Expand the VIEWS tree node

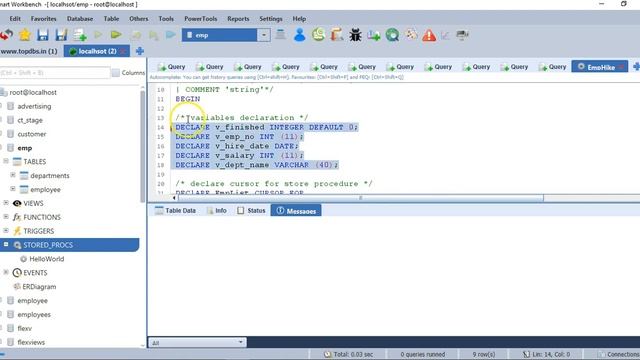(6, 203)
